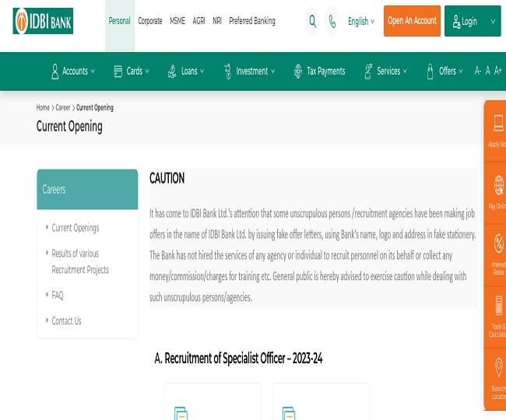Expand the Accounts menu
Image resolution: width=506 pixels, height=420 pixels.
pos(73,71)
